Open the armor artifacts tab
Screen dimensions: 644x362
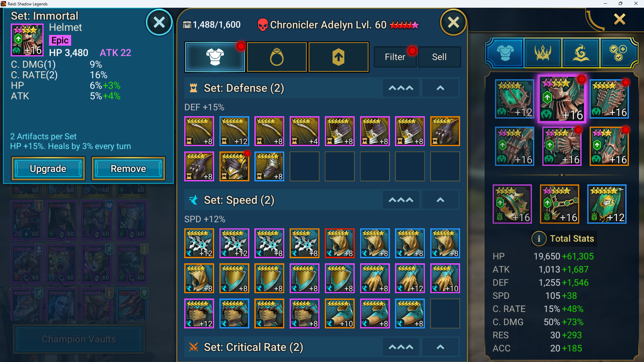(x=215, y=57)
